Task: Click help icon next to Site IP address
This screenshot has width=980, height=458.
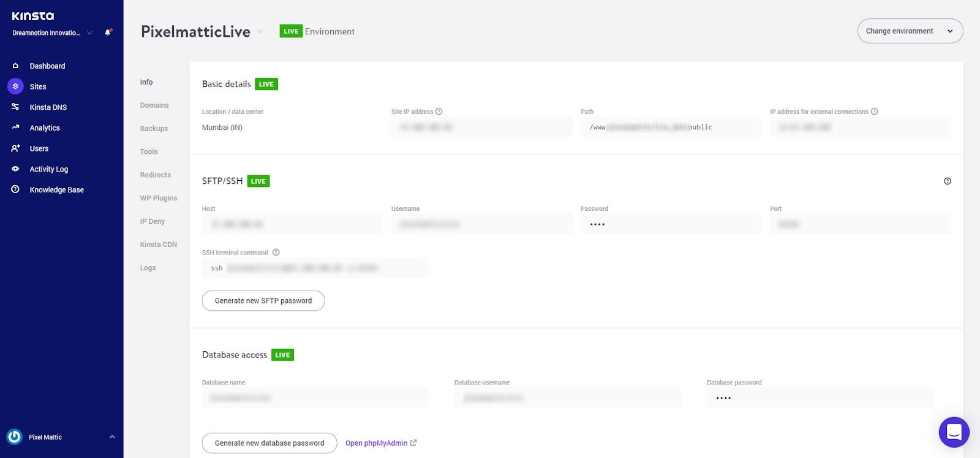Action: tap(439, 112)
